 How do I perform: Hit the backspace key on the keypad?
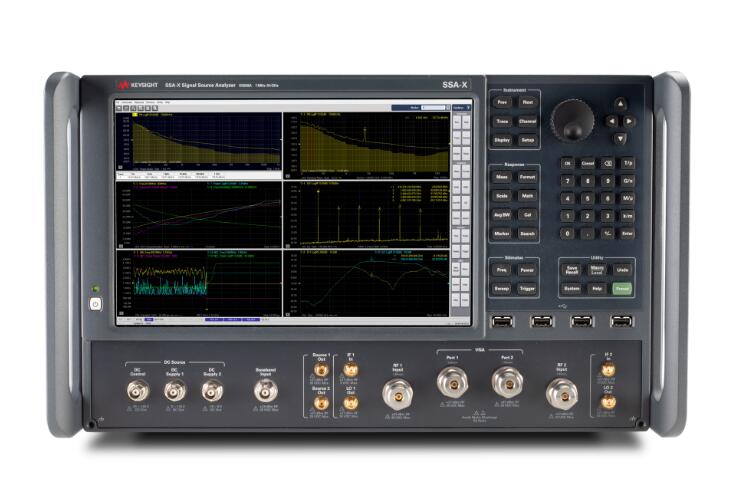pos(607,163)
